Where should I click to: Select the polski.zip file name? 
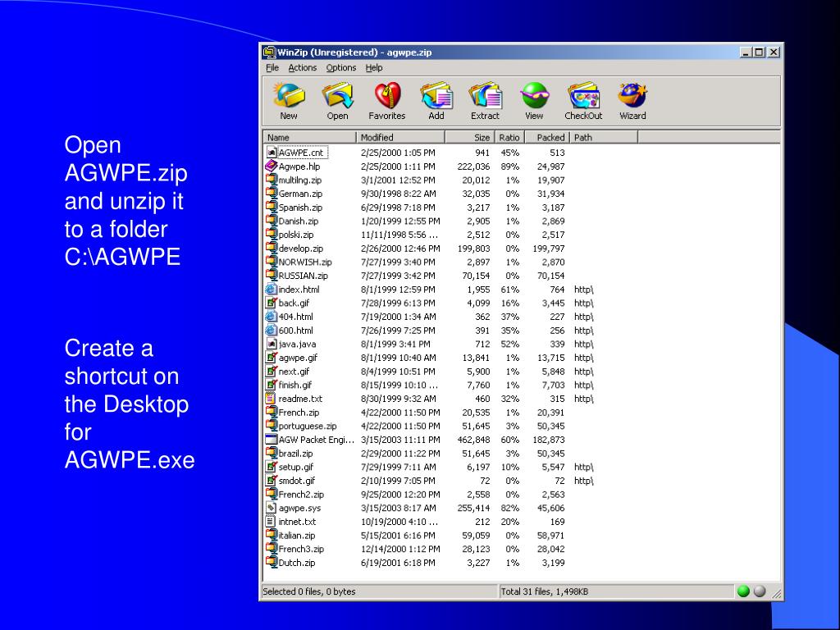(295, 235)
